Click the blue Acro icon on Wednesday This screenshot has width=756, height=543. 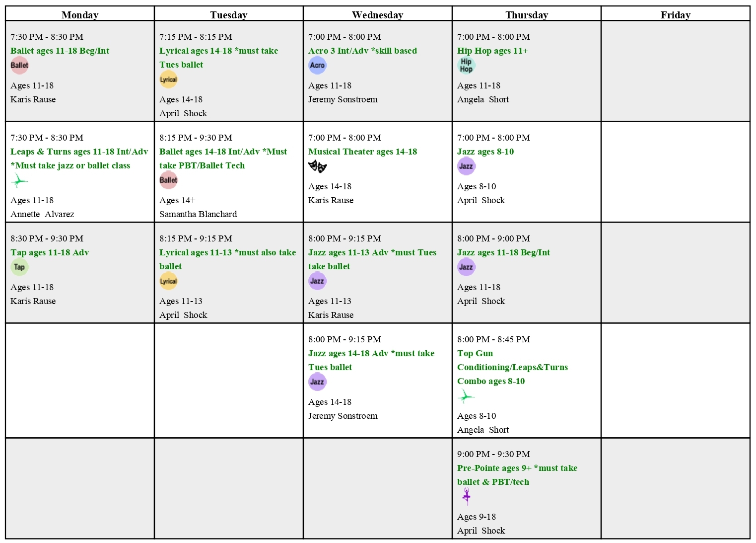[x=318, y=65]
